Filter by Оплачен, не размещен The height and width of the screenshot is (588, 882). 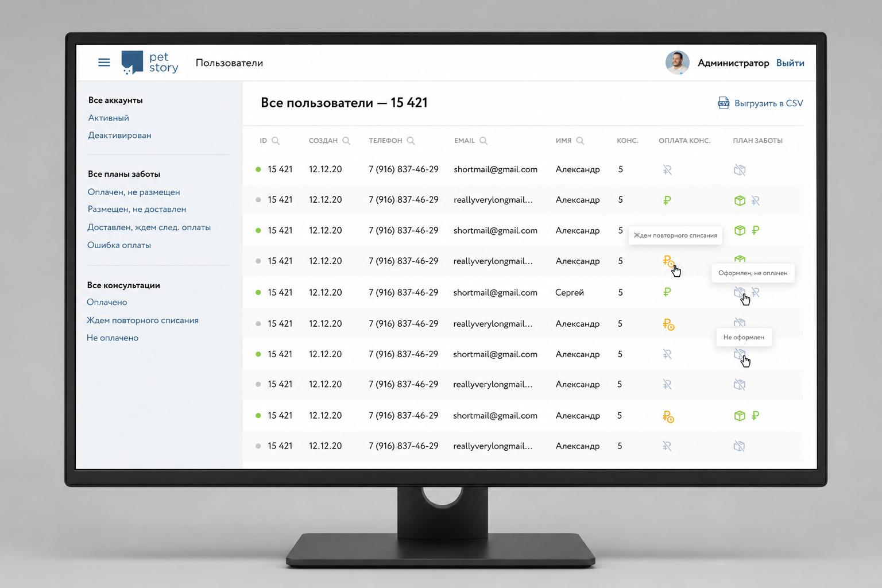(134, 192)
